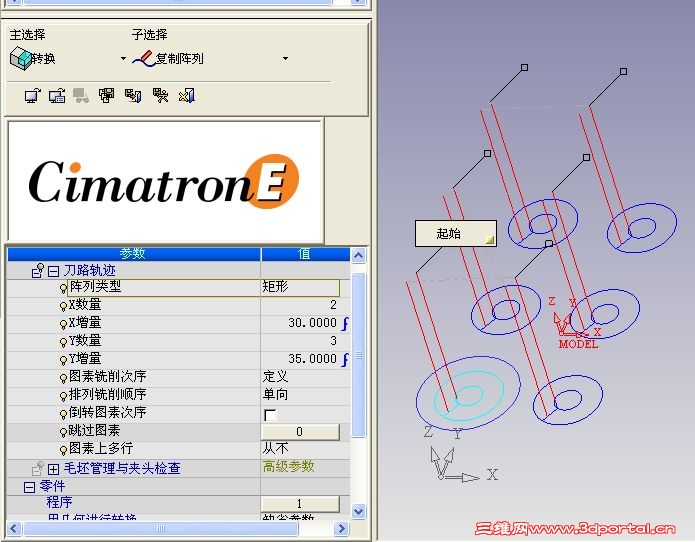This screenshot has height=542, width=695.
Task: Click the light bulb icon beside 倒转图素次序
Action: click(63, 414)
